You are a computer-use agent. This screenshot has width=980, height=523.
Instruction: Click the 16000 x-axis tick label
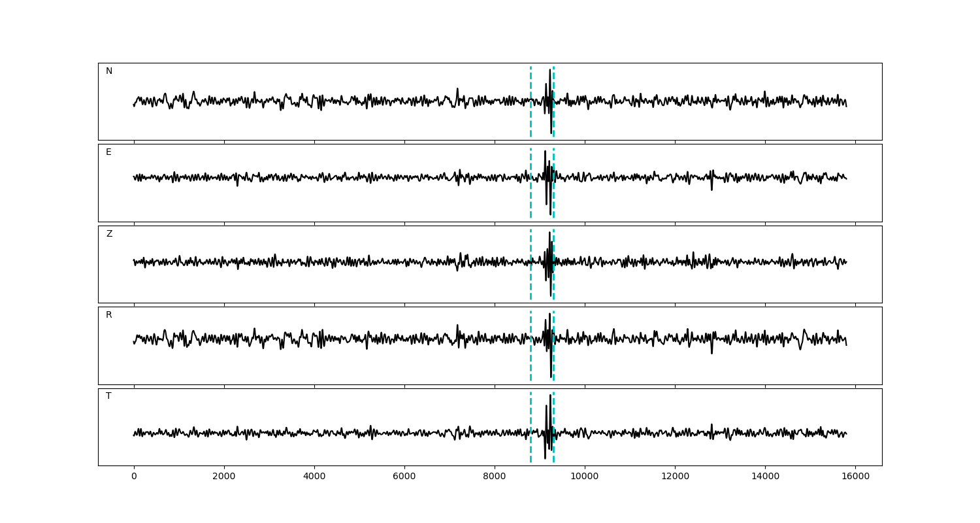pos(855,477)
